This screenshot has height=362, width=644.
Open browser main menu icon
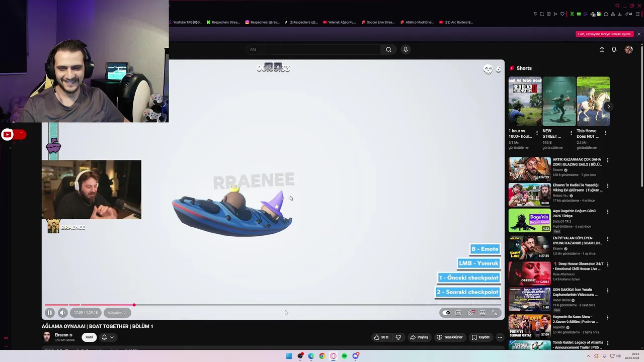[x=637, y=14]
